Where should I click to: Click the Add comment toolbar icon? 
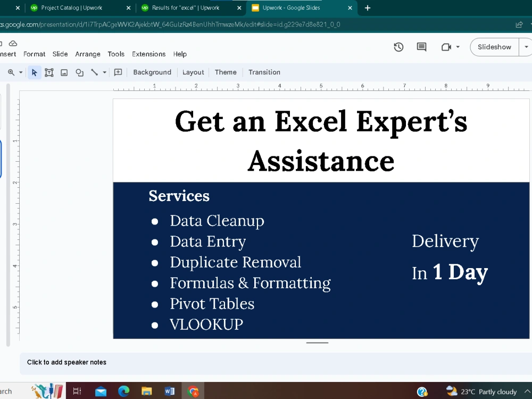(118, 72)
